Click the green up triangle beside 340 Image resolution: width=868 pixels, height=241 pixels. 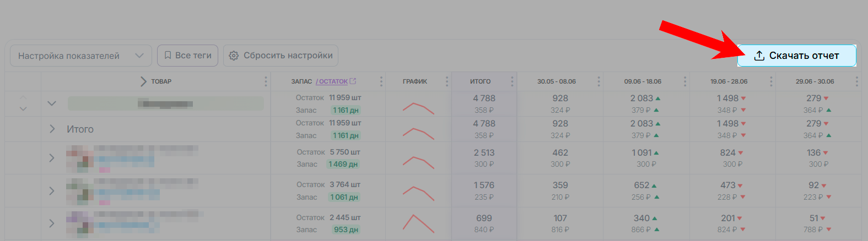[654, 218]
